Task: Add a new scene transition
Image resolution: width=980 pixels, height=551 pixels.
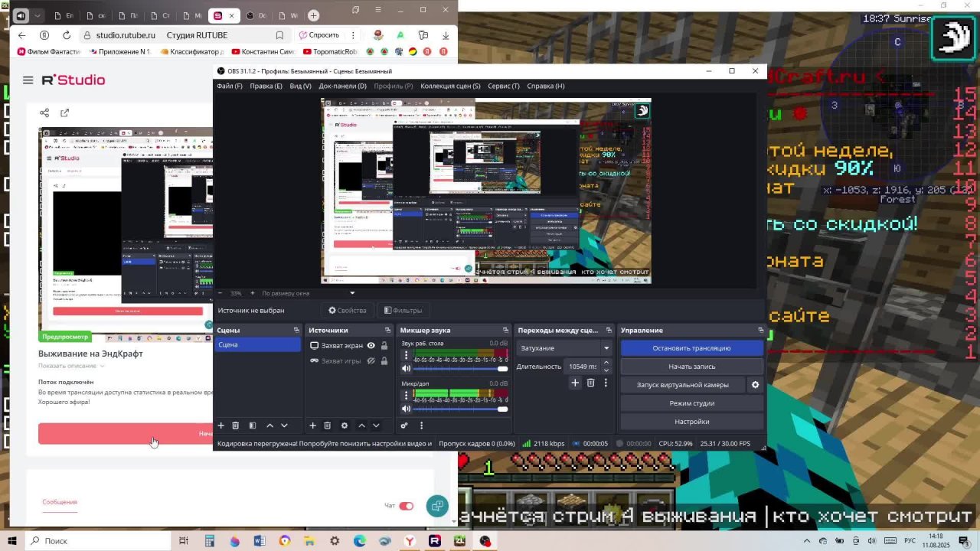Action: point(575,383)
